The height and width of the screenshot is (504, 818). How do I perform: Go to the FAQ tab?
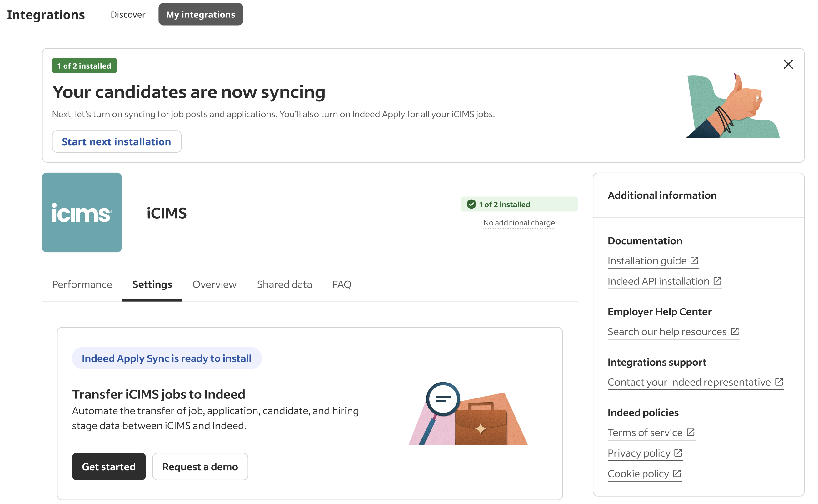pos(342,284)
